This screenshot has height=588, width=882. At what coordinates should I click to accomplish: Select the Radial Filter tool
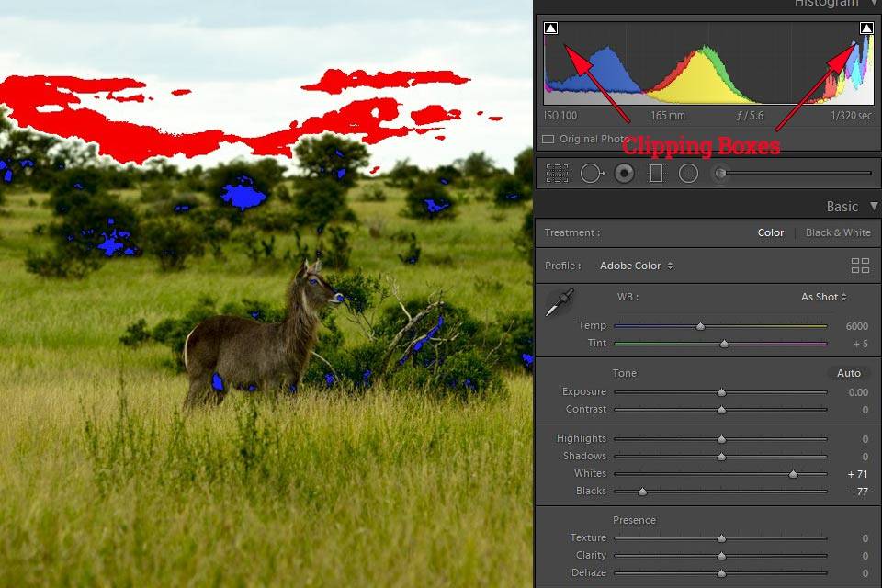pyautogui.click(x=689, y=173)
